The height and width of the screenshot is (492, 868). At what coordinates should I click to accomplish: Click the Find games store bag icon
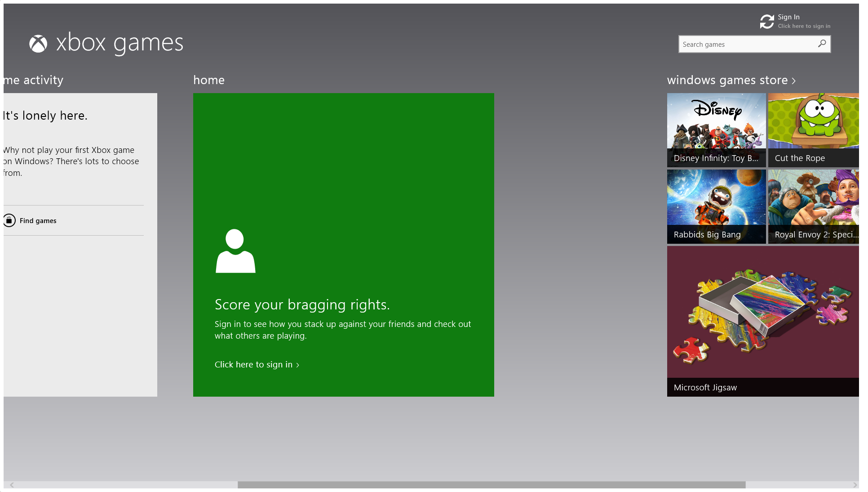(x=9, y=220)
